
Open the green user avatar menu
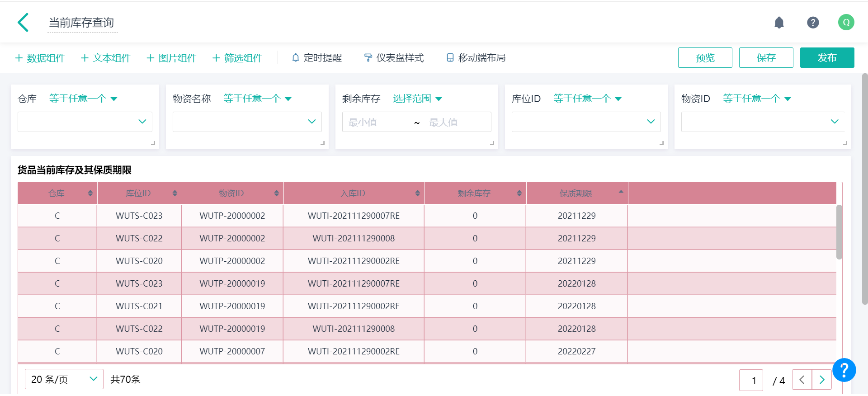845,23
